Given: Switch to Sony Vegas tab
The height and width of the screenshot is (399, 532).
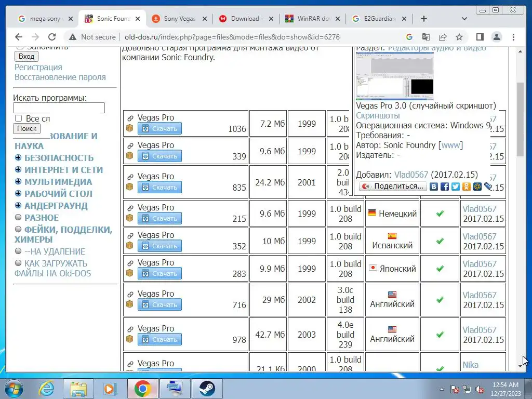Looking at the screenshot, I should pos(179,19).
